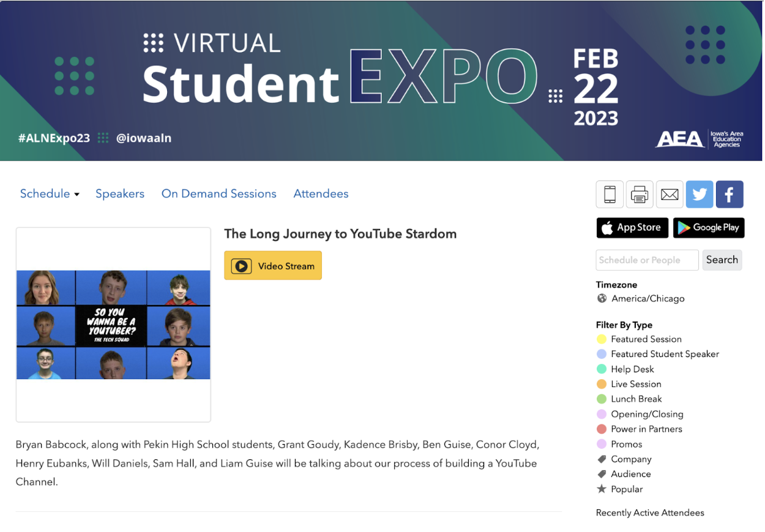Change the America/Chicago timezone
The image size is (765, 532).
pyautogui.click(x=648, y=298)
